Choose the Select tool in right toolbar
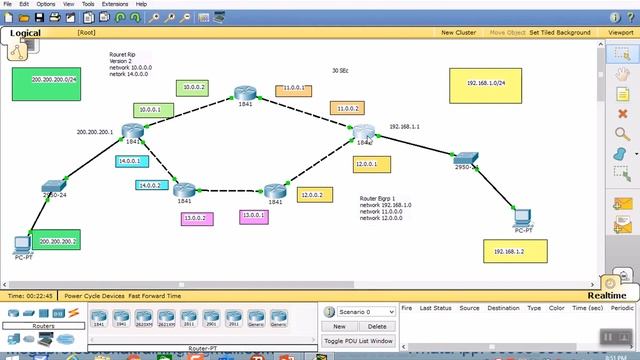640x360 pixels. click(622, 54)
